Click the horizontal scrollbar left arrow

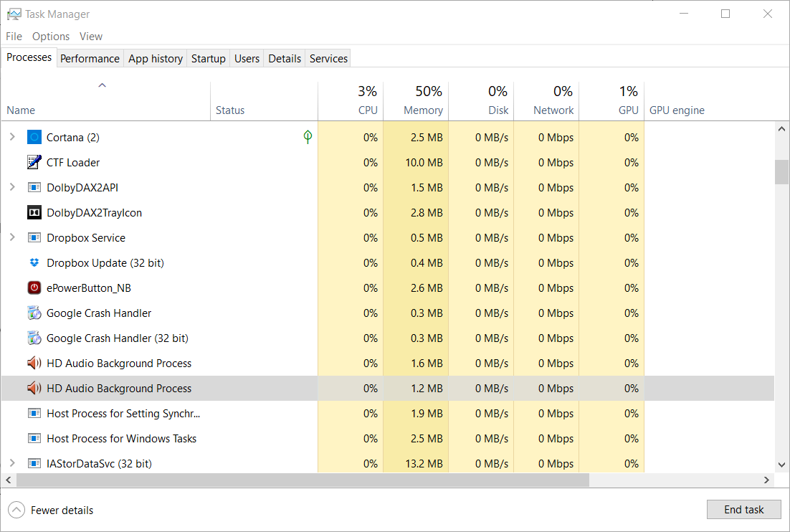(x=9, y=480)
